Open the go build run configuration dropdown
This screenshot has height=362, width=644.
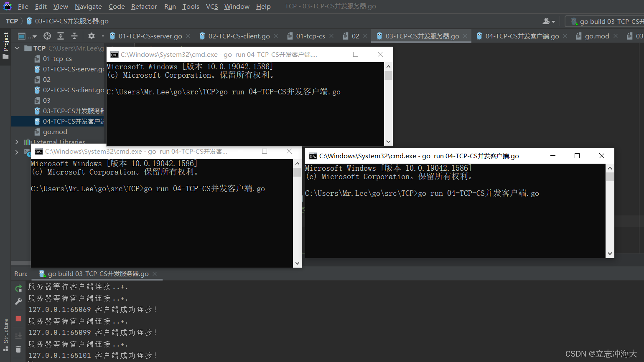point(604,21)
